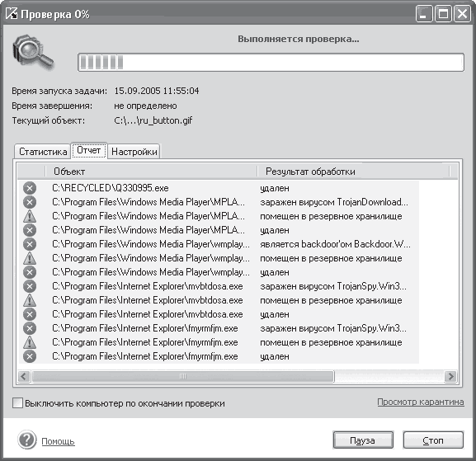Open the Помощь link
This screenshot has height=461, width=476.
pyautogui.click(x=58, y=441)
